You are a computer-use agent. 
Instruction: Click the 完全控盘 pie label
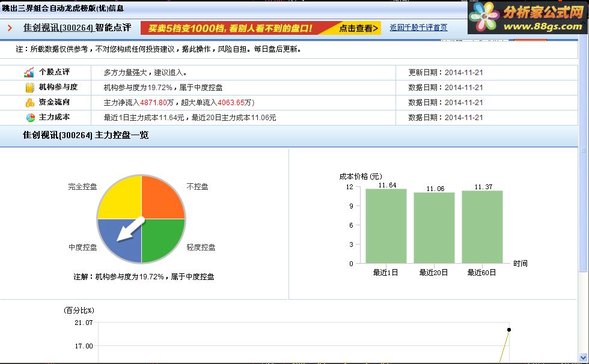(x=83, y=186)
